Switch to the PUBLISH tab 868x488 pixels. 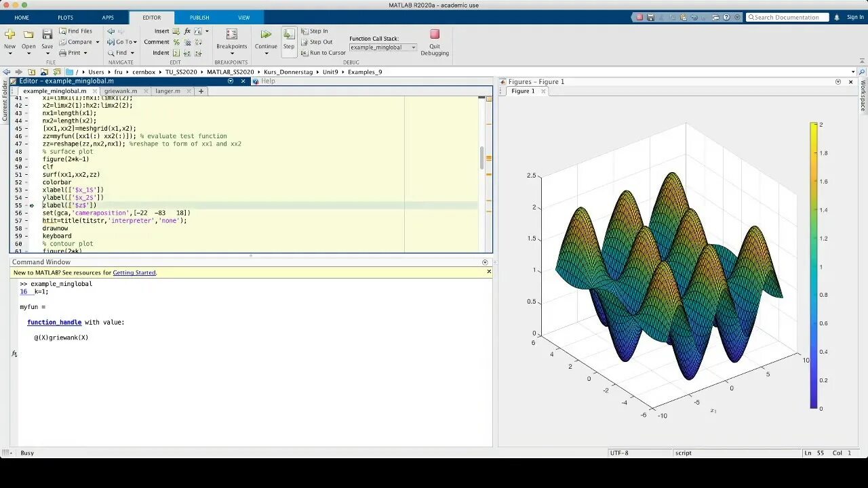(x=199, y=18)
